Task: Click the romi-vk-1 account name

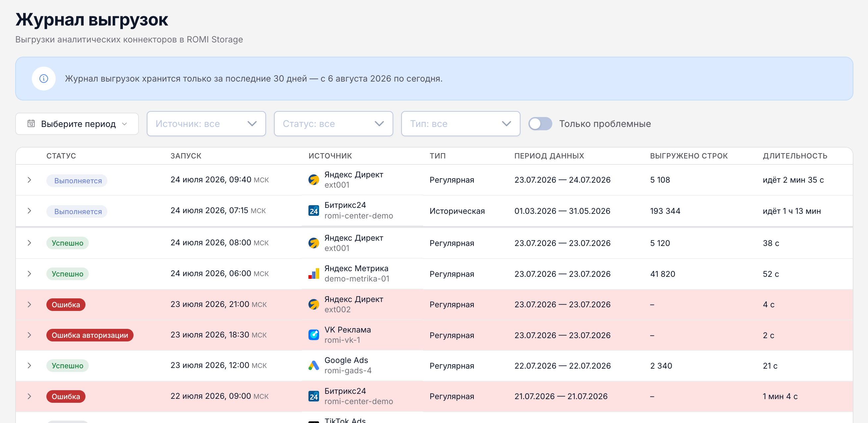Action: point(342,340)
